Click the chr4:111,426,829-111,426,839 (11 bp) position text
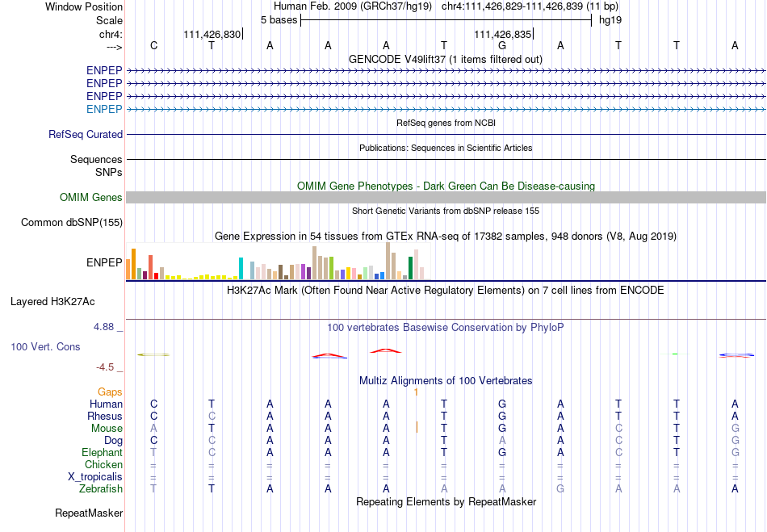767x532 pixels. [x=530, y=6]
